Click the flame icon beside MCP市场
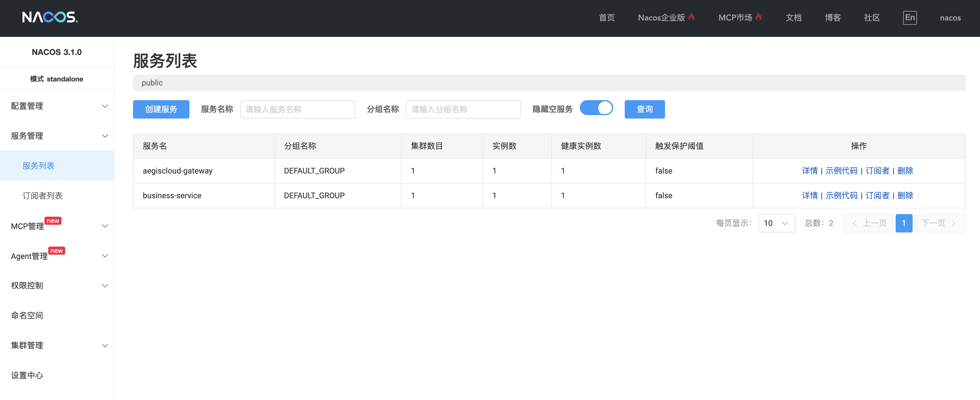This screenshot has width=980, height=400. [759, 17]
